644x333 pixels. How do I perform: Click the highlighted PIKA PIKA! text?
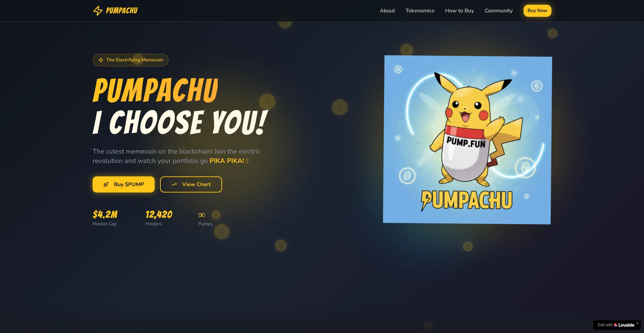tap(227, 161)
